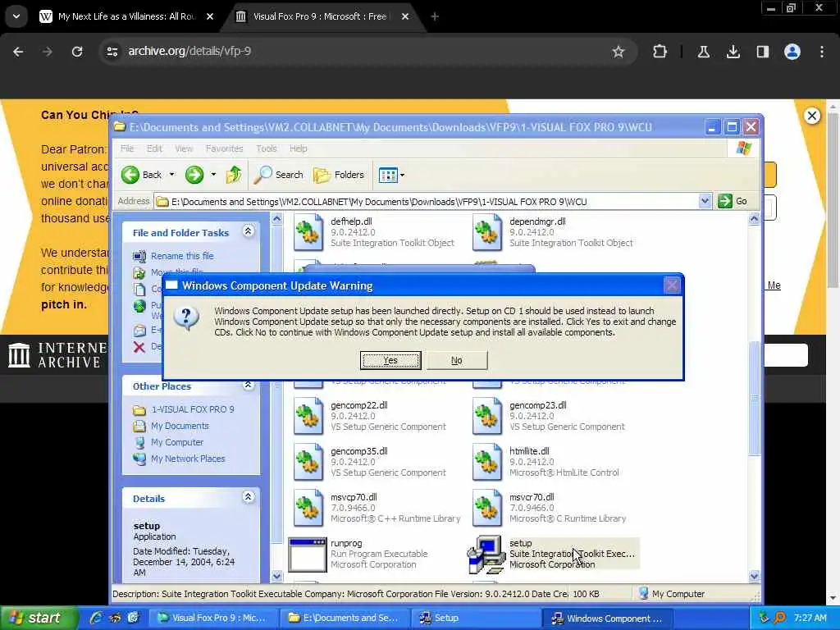This screenshot has height=630, width=840.
Task: Click Rename this file link
Action: tap(182, 256)
